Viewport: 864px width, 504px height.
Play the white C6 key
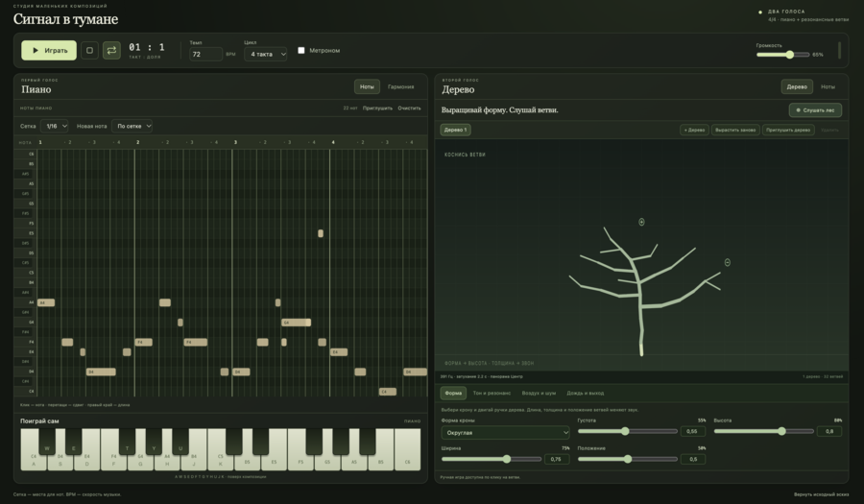point(407,451)
